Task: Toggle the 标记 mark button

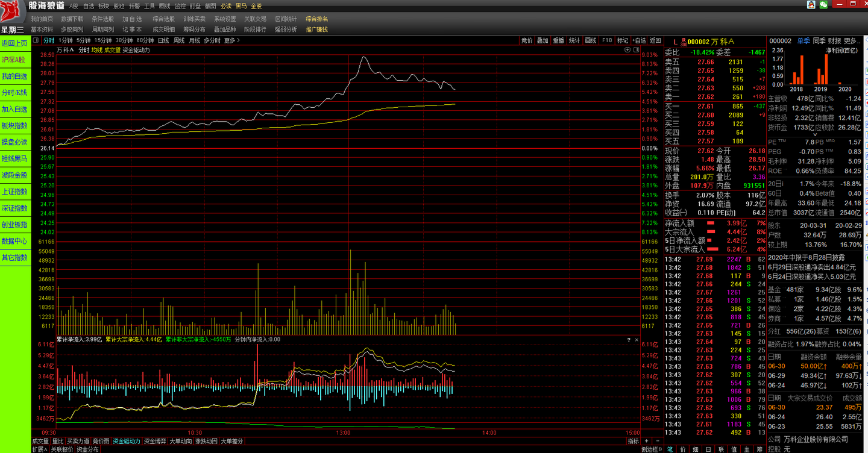Action: 623,40
